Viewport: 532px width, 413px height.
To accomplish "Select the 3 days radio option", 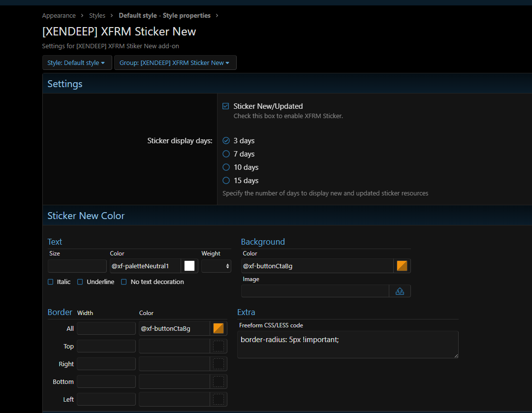I will pyautogui.click(x=226, y=140).
